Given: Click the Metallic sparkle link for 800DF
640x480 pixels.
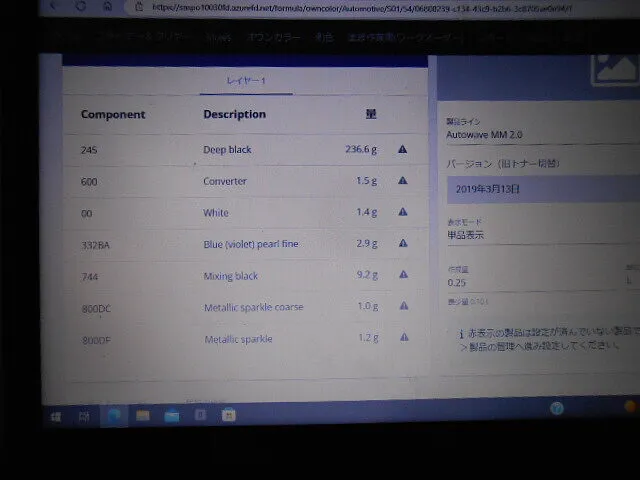Looking at the screenshot, I should pos(238,340).
